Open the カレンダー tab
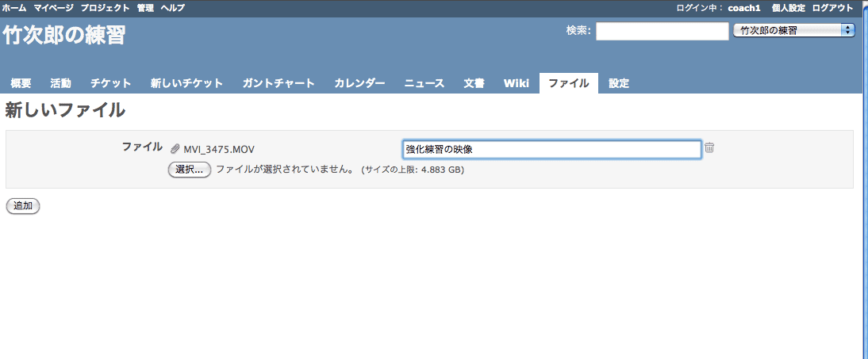 point(360,83)
